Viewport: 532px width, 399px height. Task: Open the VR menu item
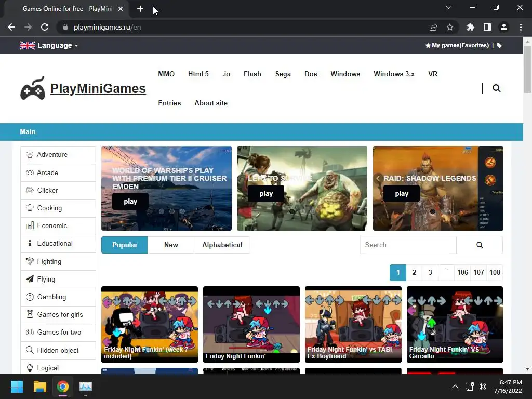(x=433, y=74)
